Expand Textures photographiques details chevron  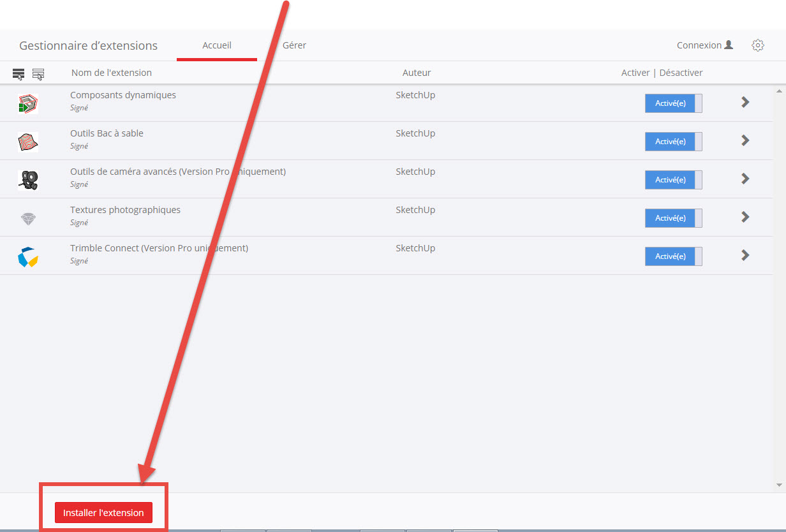click(745, 217)
